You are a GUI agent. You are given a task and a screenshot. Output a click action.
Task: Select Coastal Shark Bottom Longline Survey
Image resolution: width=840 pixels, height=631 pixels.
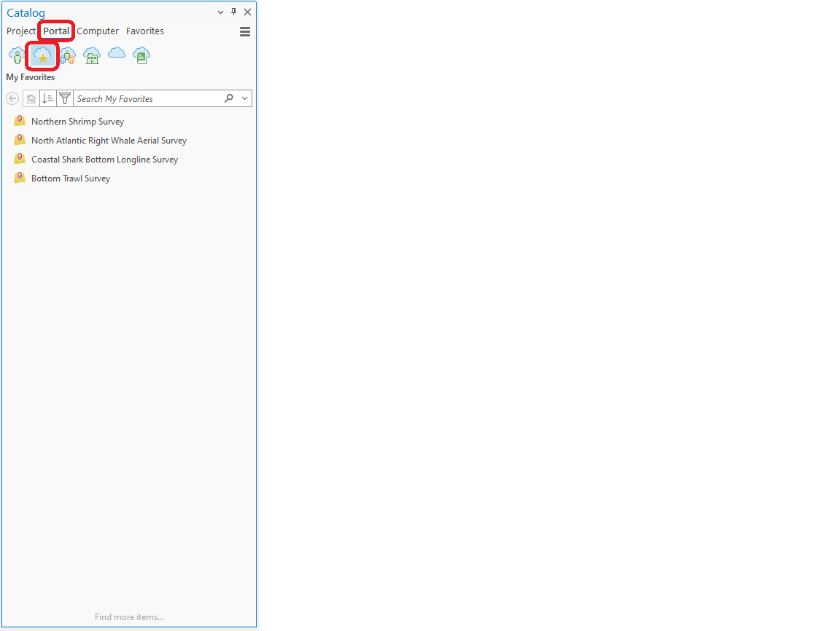tap(104, 160)
